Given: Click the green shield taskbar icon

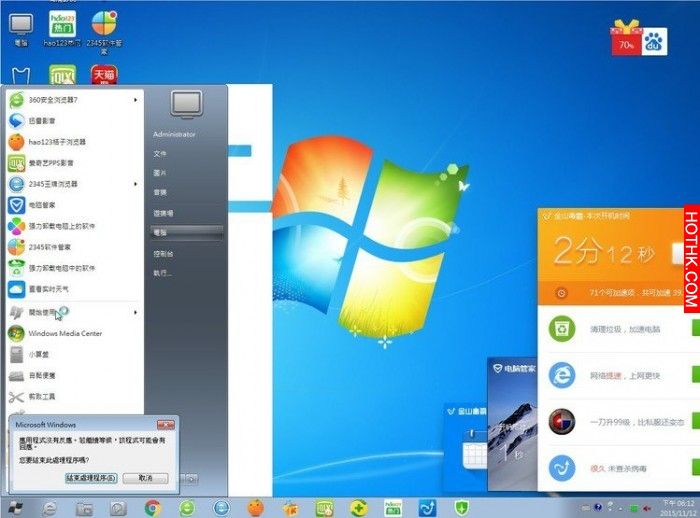Looking at the screenshot, I should click(462, 508).
